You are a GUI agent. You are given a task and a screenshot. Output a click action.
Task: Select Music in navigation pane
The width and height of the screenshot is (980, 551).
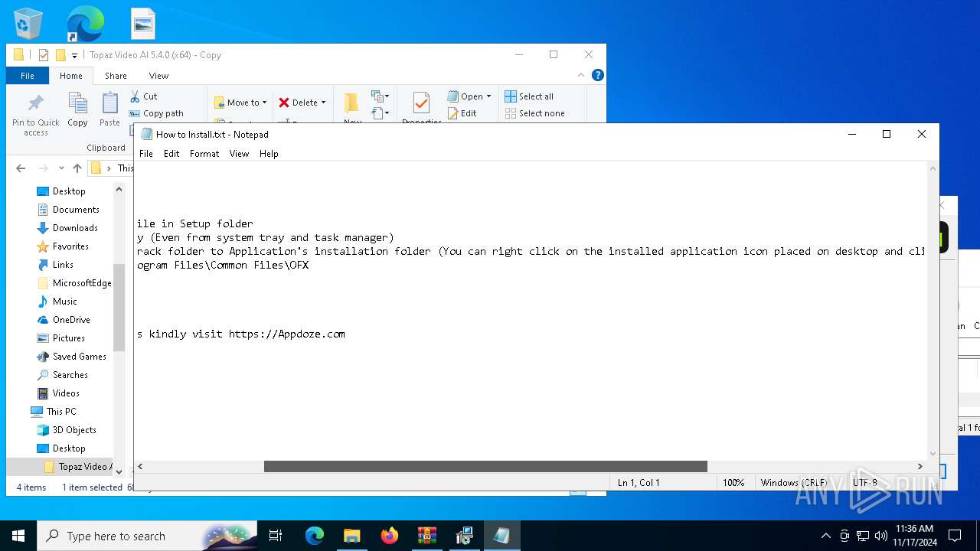(x=64, y=302)
